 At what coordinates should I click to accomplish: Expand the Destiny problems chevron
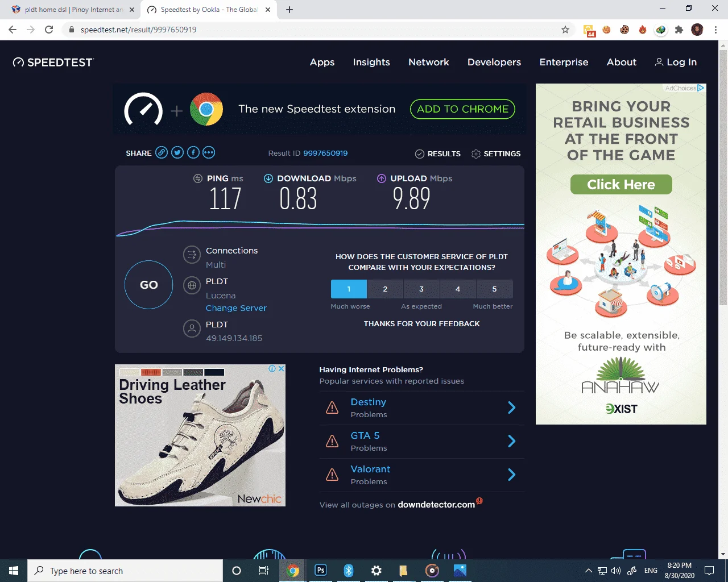point(511,408)
